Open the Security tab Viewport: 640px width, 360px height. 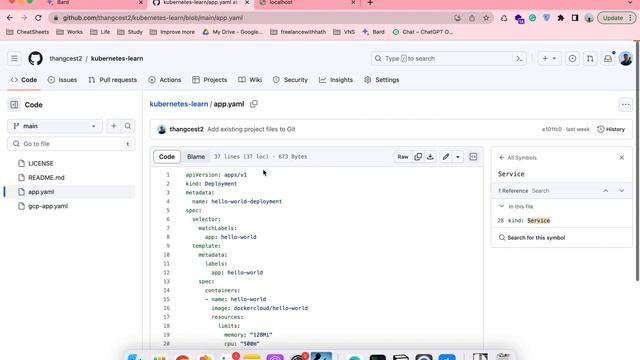pyautogui.click(x=290, y=80)
